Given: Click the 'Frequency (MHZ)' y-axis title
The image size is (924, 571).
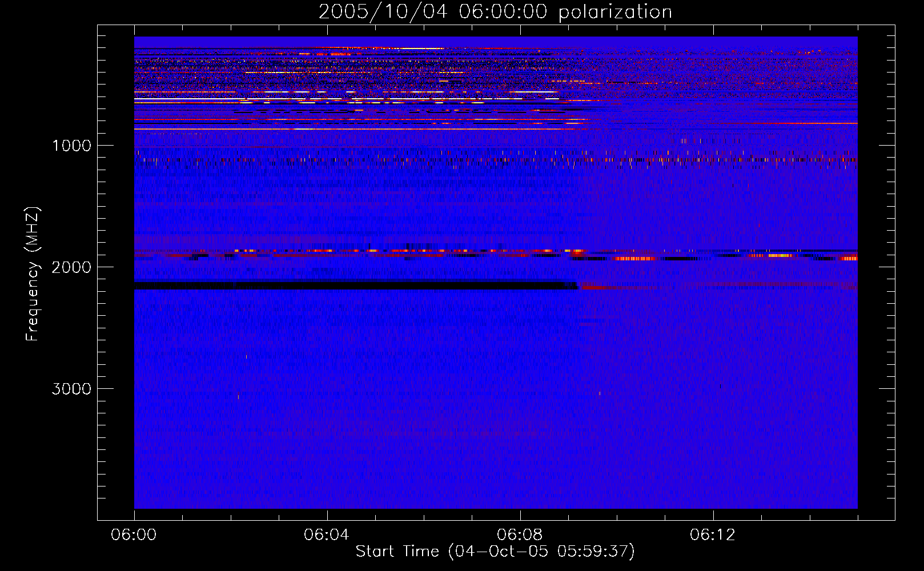Looking at the screenshot, I should pyautogui.click(x=33, y=274).
